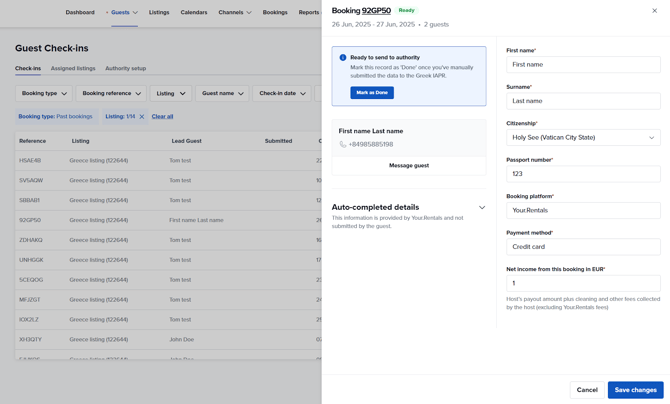Open Reports in the top navigation
Viewport: 670px width, 404px height.
coord(309,12)
